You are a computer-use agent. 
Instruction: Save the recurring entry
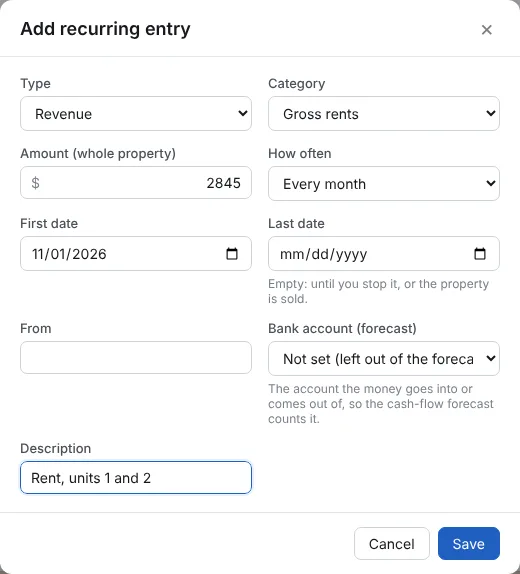click(469, 544)
